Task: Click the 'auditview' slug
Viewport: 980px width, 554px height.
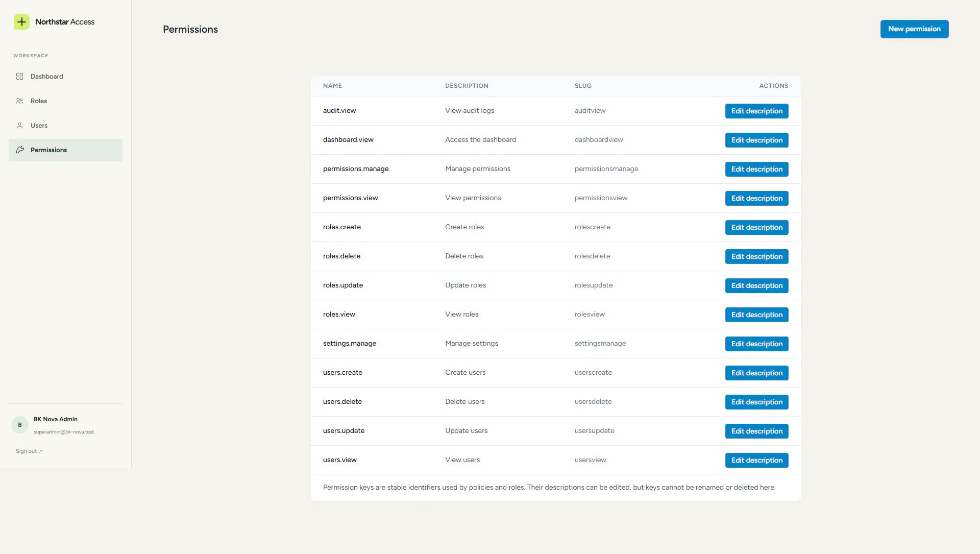Action: (590, 111)
